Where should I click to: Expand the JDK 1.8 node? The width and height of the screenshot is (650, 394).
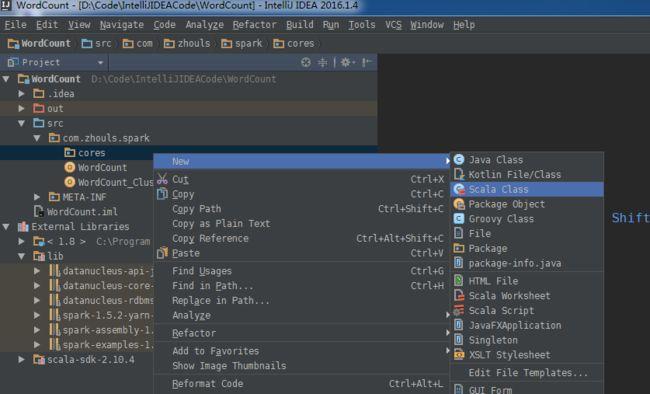(x=22, y=241)
